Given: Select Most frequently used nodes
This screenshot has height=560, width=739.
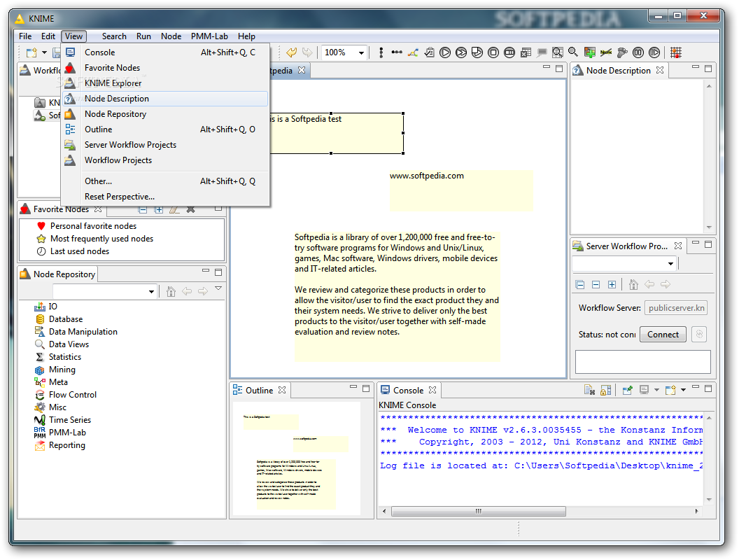Looking at the screenshot, I should click(101, 239).
